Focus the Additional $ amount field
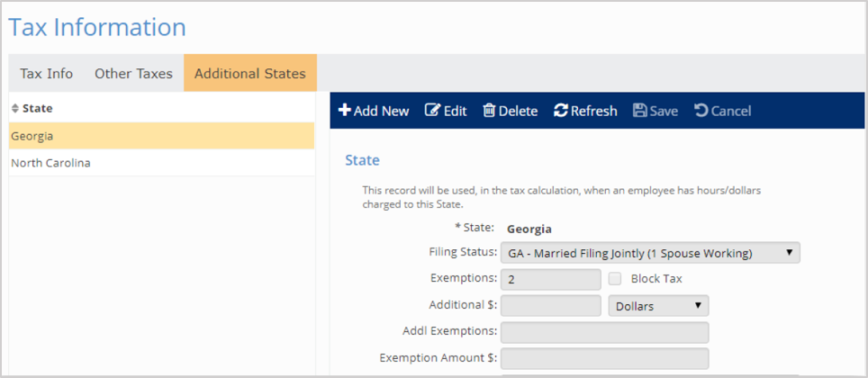This screenshot has width=868, height=378. click(x=550, y=306)
